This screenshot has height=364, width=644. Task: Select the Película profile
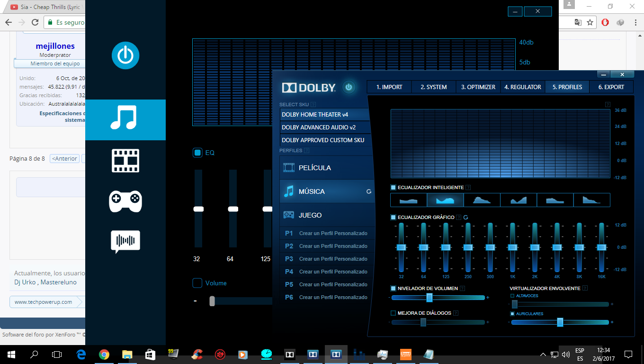[327, 168]
